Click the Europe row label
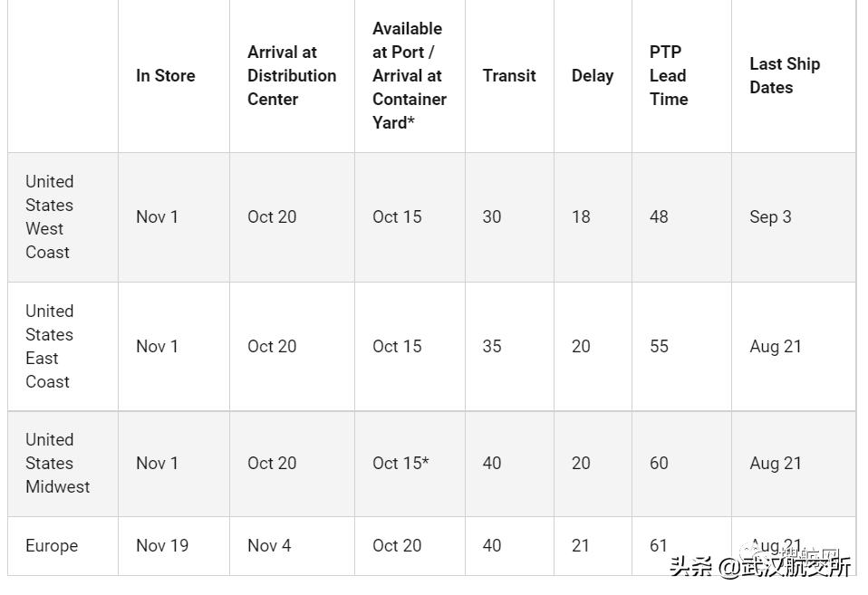 [x=52, y=546]
